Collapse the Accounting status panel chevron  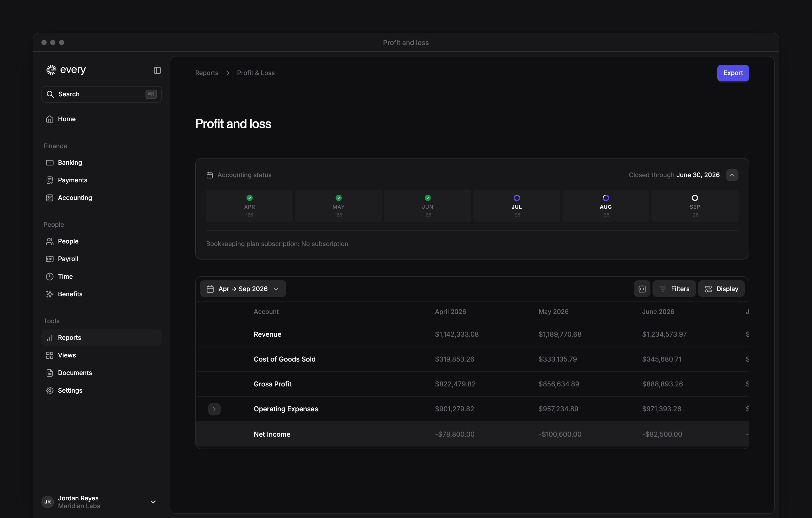732,175
